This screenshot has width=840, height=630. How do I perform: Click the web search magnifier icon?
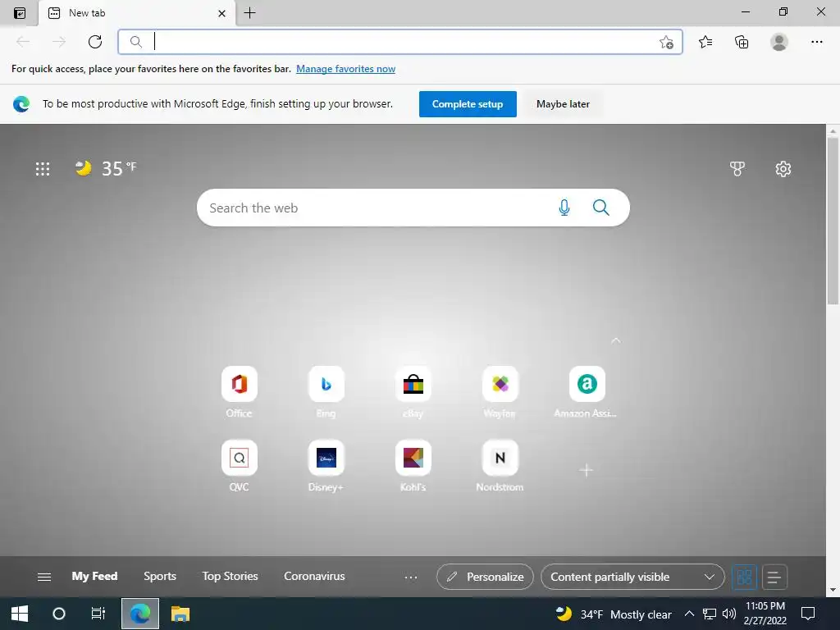click(x=601, y=208)
